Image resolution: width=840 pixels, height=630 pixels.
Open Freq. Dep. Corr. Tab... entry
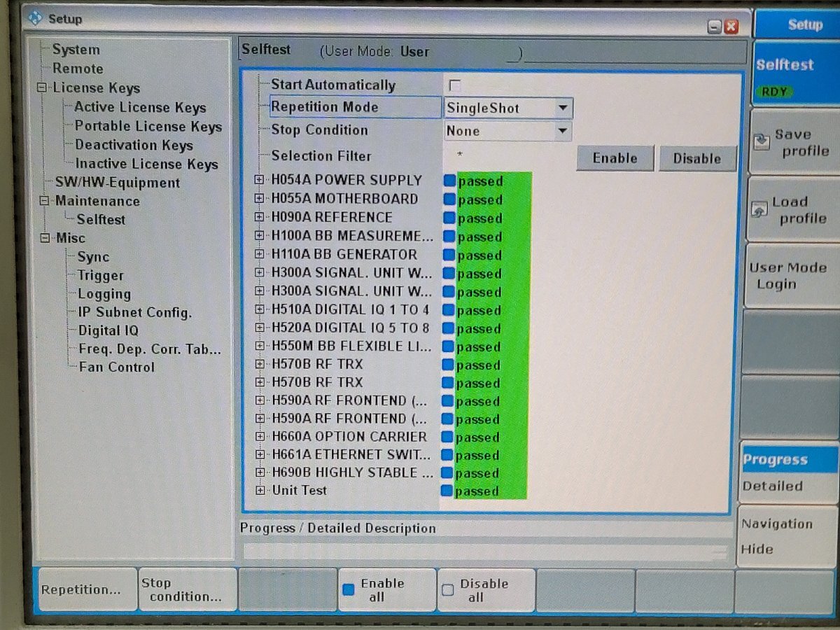150,349
